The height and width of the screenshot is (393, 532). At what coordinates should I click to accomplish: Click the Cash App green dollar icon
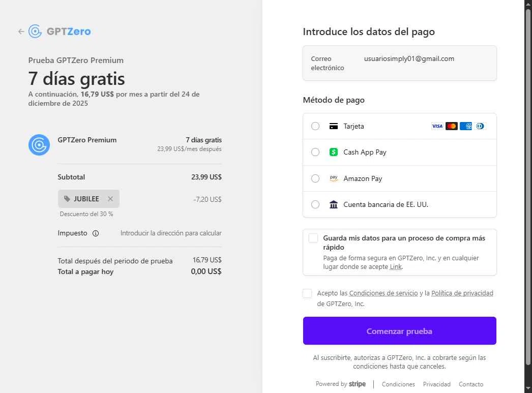[334, 152]
